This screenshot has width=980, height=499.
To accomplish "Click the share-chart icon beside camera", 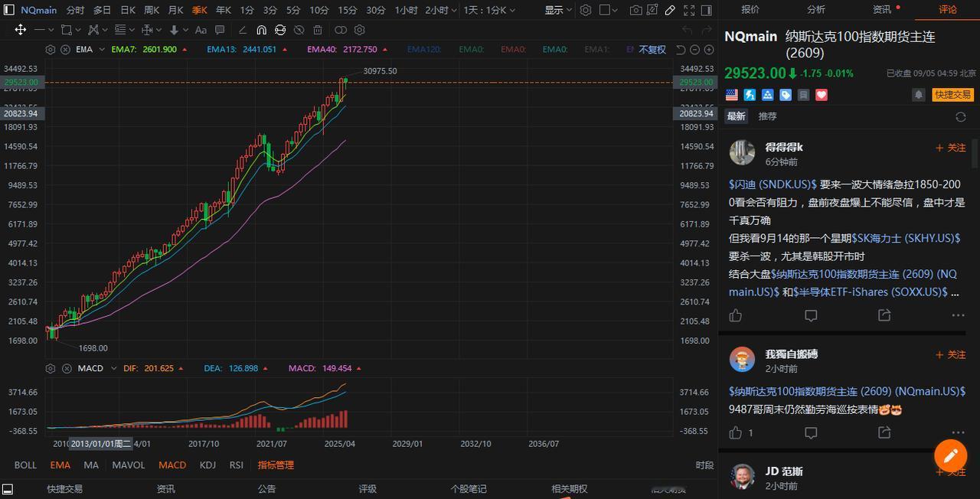I will tap(654, 10).
